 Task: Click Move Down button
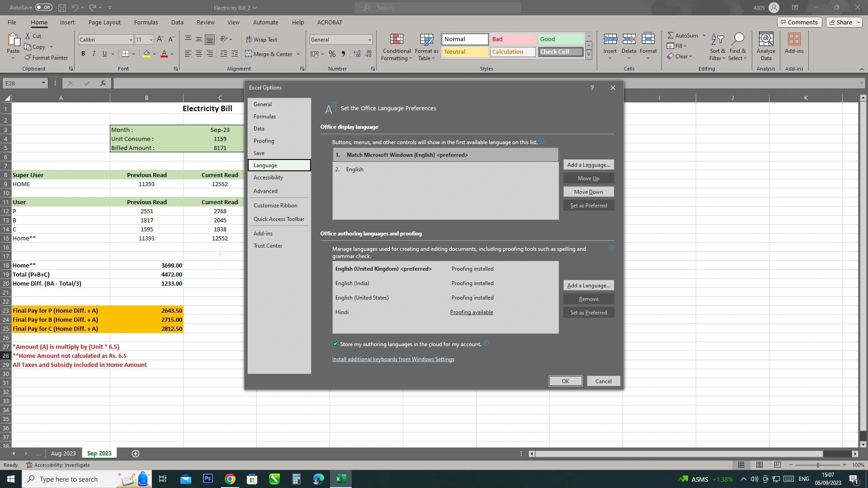pyautogui.click(x=589, y=192)
